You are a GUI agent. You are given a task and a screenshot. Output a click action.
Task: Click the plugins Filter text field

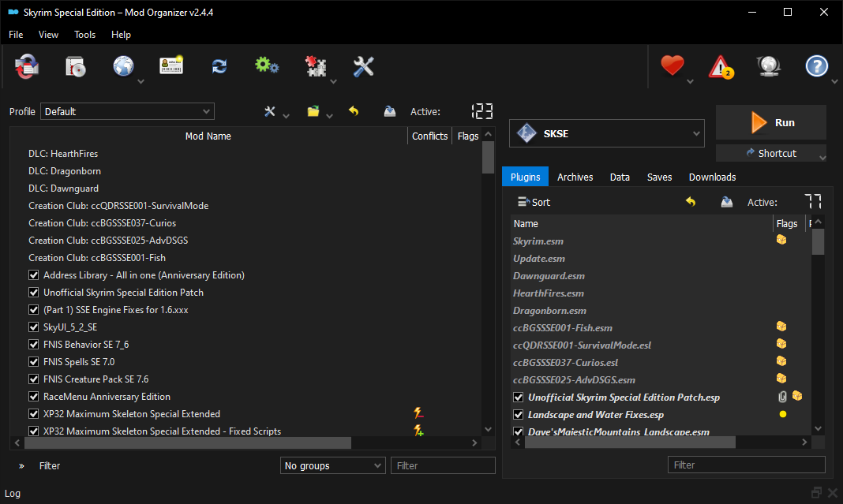(746, 465)
